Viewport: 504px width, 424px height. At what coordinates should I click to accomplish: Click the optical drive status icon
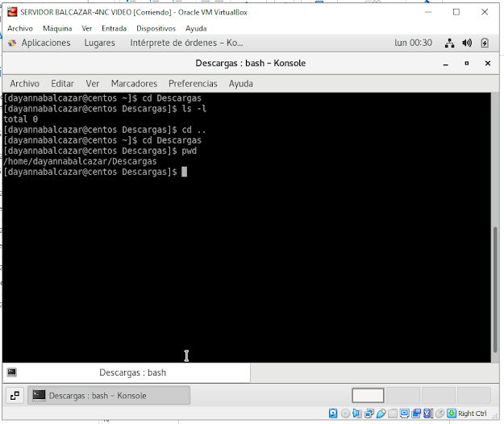click(345, 414)
